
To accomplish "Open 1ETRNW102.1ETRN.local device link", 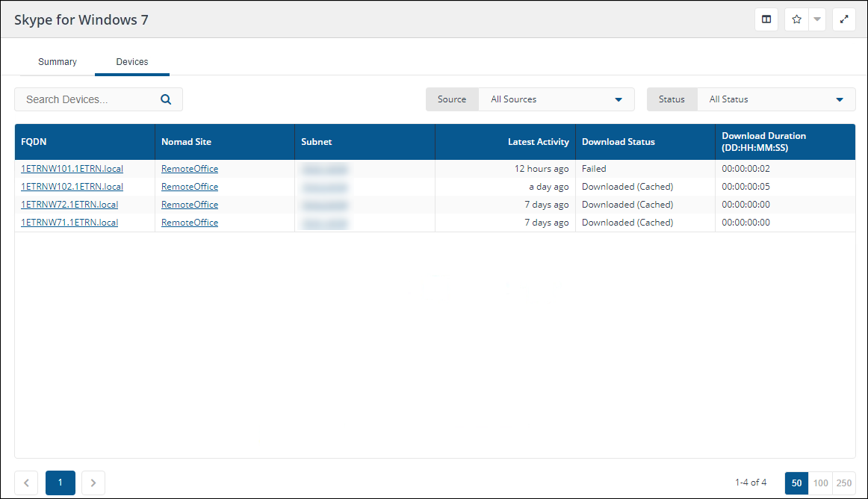I will click(x=72, y=187).
